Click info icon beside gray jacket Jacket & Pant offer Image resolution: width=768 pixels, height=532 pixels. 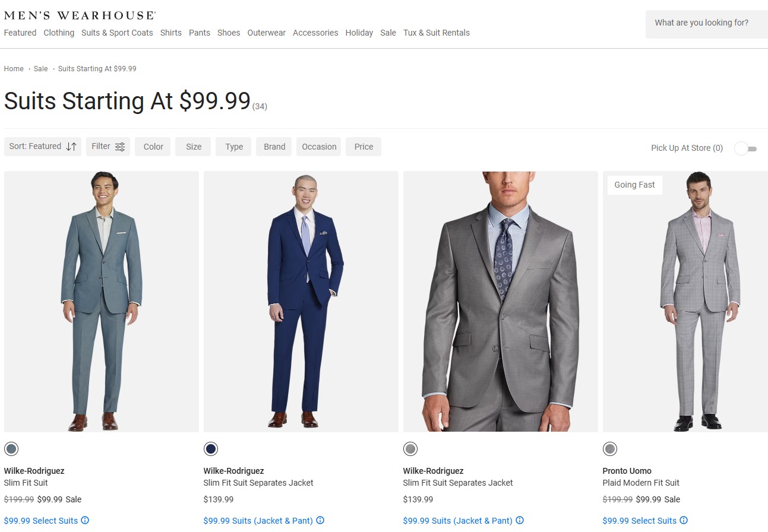coord(520,521)
